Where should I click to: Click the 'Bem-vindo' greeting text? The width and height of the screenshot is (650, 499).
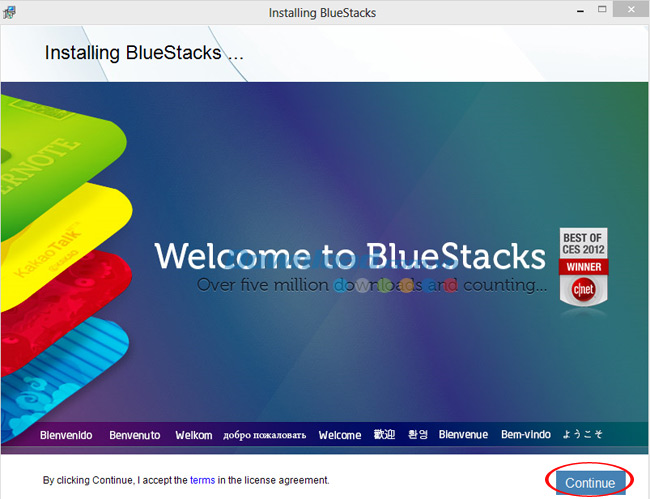tap(526, 434)
